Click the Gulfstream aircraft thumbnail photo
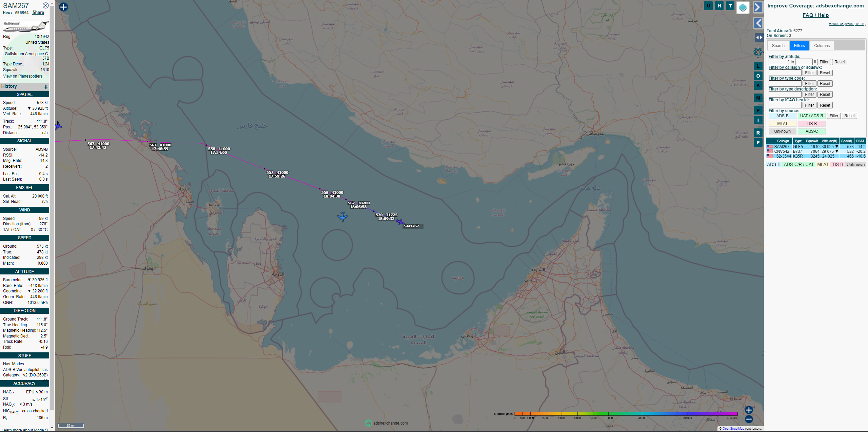 point(25,27)
